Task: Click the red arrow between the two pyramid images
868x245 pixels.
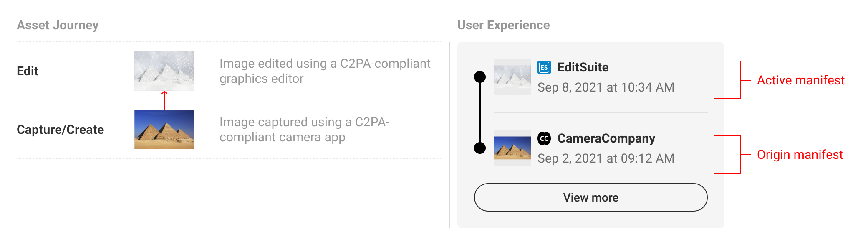Action: click(x=164, y=100)
